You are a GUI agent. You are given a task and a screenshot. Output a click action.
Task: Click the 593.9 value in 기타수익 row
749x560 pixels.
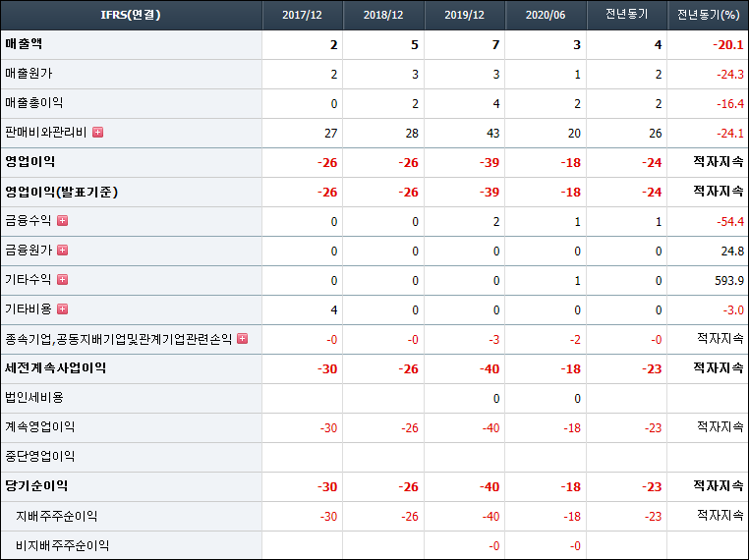click(729, 281)
